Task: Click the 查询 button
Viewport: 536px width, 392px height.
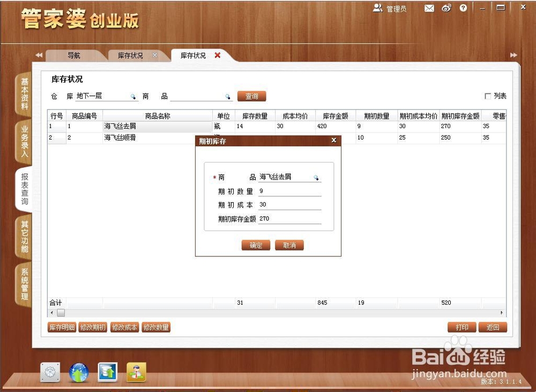Action: pos(251,96)
